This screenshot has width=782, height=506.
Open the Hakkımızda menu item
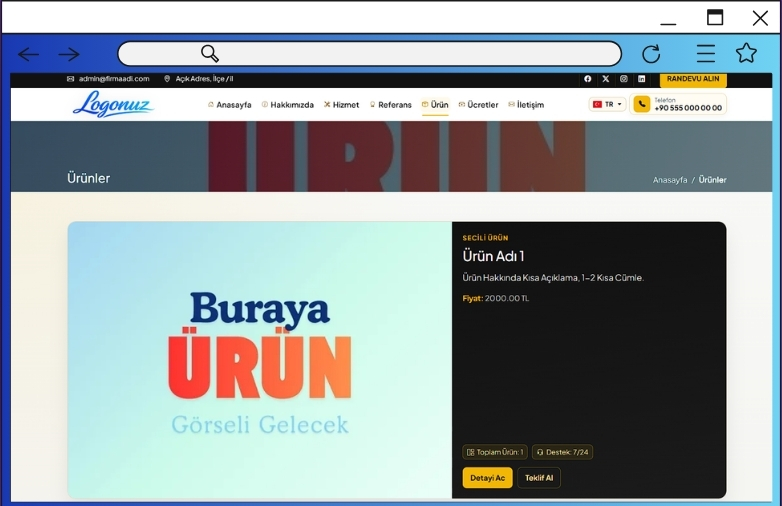tap(288, 105)
